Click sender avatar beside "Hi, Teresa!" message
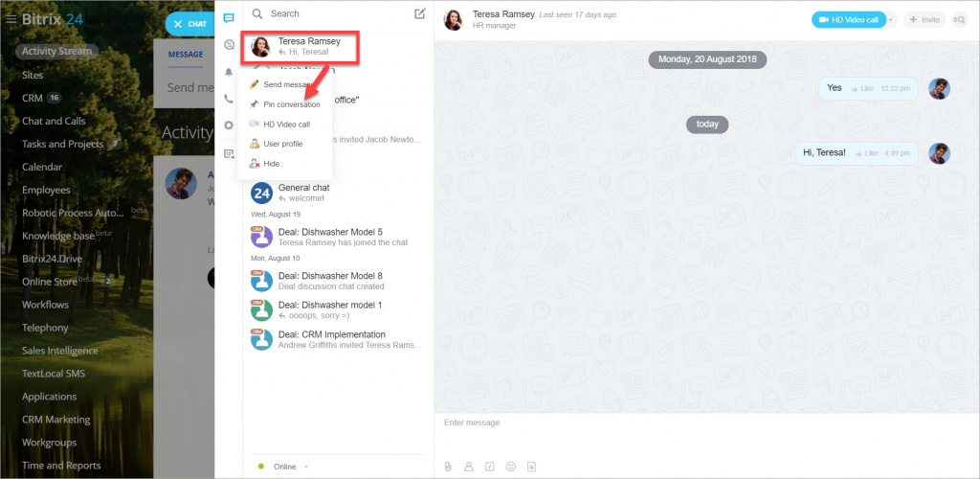Image resolution: width=980 pixels, height=479 pixels. point(940,153)
